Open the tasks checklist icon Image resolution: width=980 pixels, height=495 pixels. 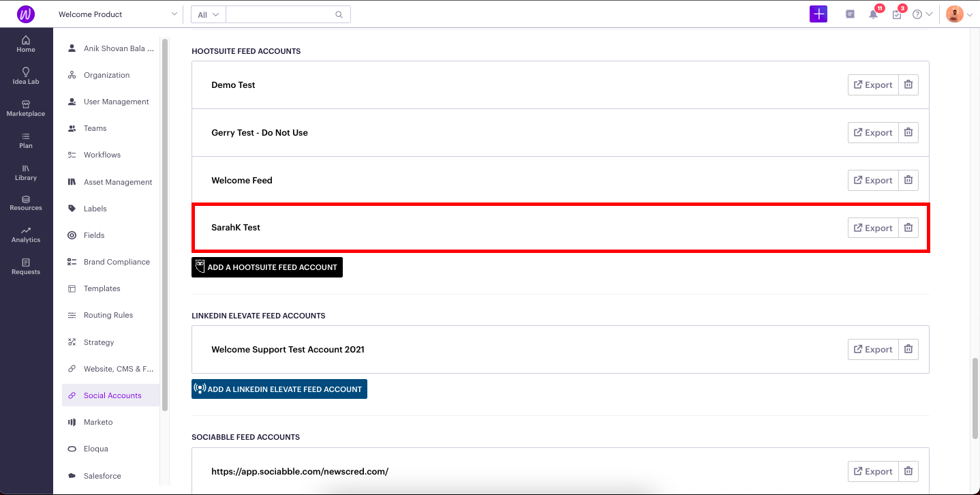(897, 14)
